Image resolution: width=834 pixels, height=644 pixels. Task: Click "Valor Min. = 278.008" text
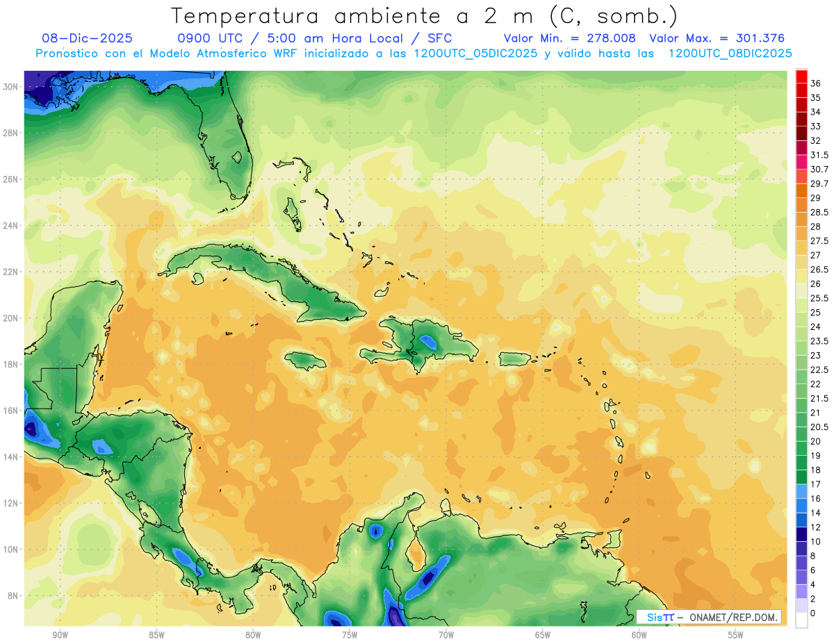click(x=570, y=38)
